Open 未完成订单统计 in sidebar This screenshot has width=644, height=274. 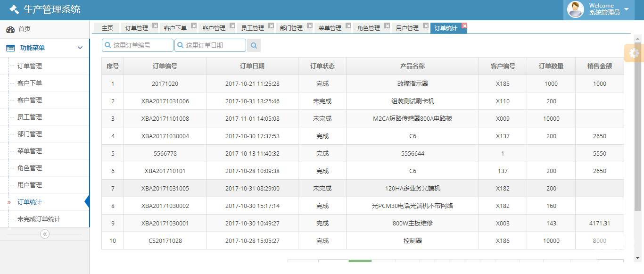[x=39, y=219]
